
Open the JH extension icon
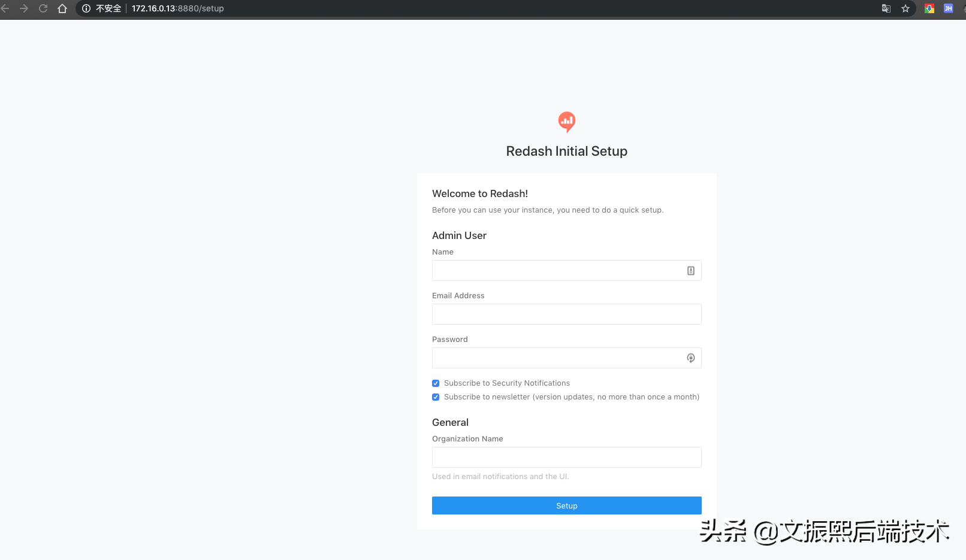click(x=948, y=8)
